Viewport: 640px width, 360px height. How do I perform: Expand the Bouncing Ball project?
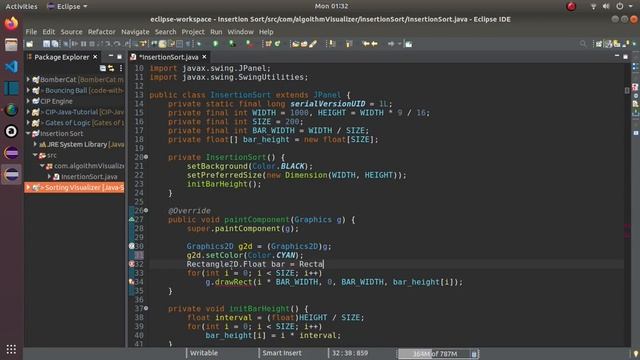(28, 90)
